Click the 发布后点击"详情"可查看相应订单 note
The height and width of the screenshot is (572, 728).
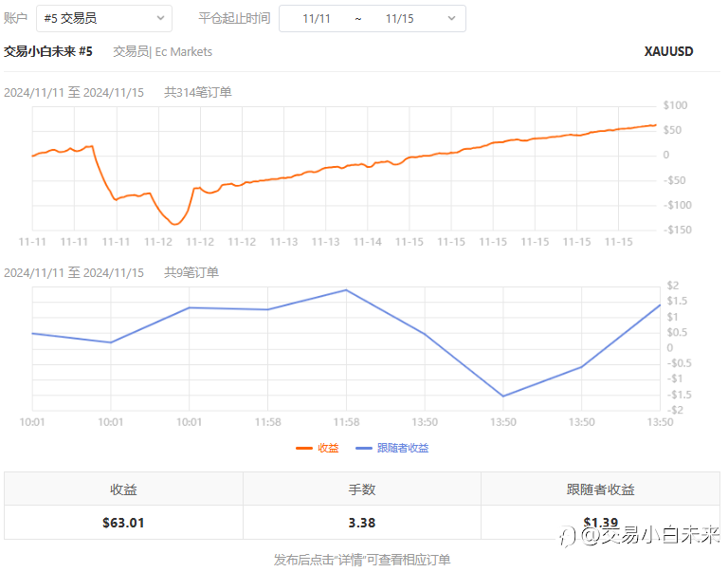362,560
